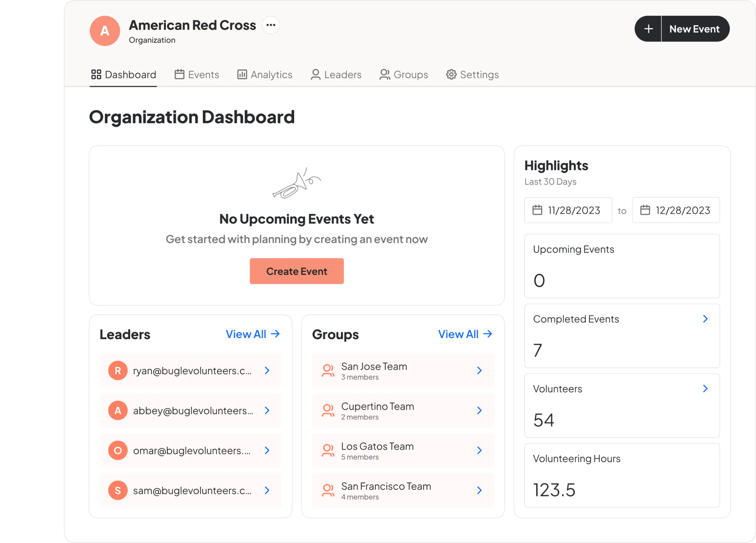Click the Volunteering Hours card
The image size is (756, 543).
622,476
